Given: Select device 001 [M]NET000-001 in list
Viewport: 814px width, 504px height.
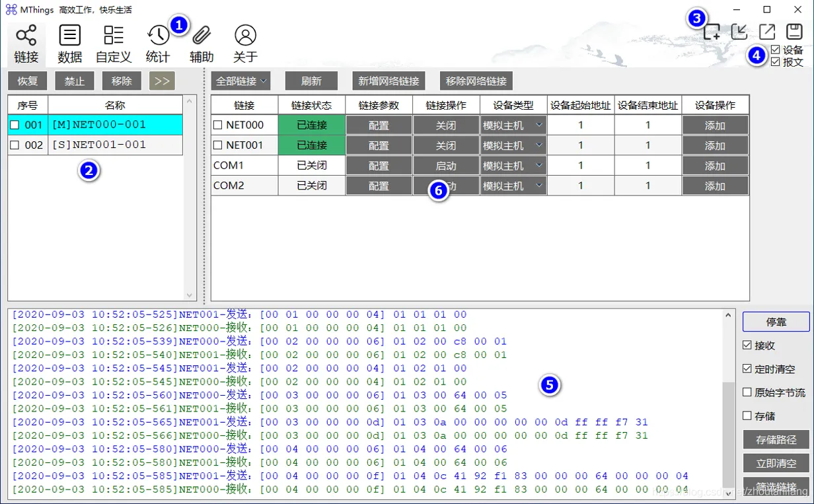Looking at the screenshot, I should pyautogui.click(x=99, y=125).
